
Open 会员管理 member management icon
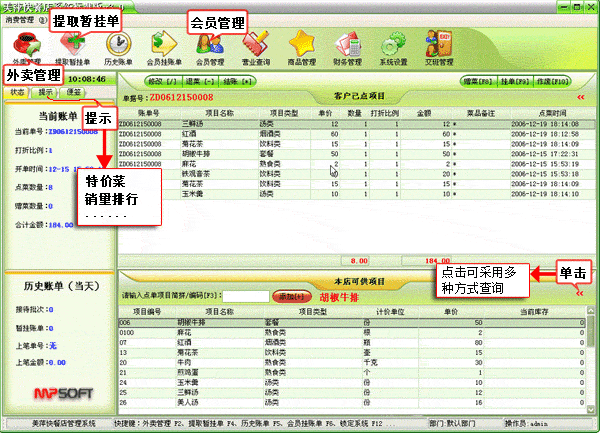point(209,46)
